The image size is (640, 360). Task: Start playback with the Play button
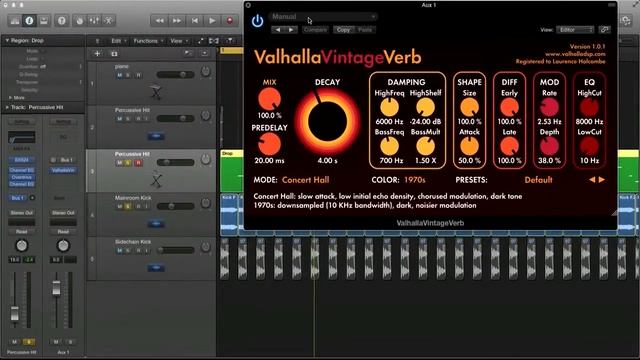point(212,20)
